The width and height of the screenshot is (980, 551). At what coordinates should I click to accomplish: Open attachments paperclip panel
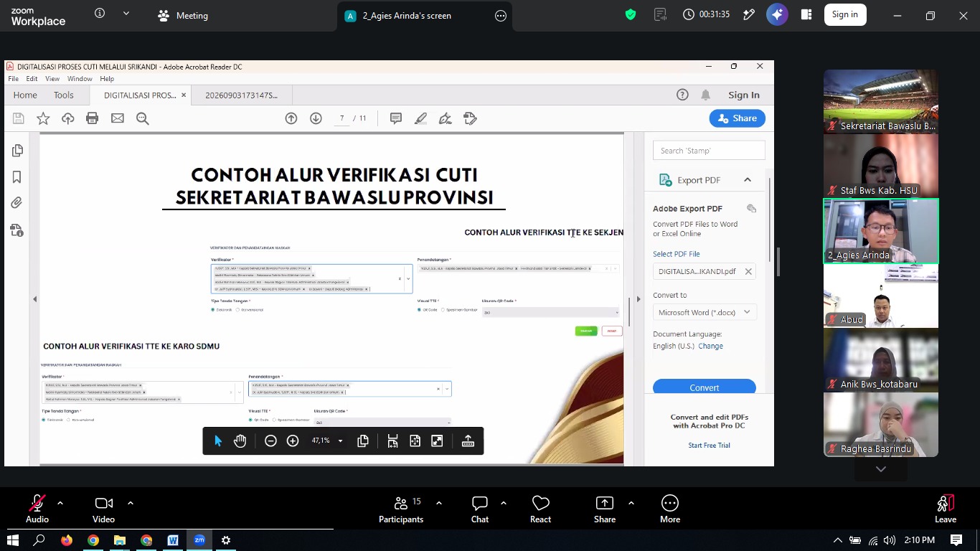[17, 203]
